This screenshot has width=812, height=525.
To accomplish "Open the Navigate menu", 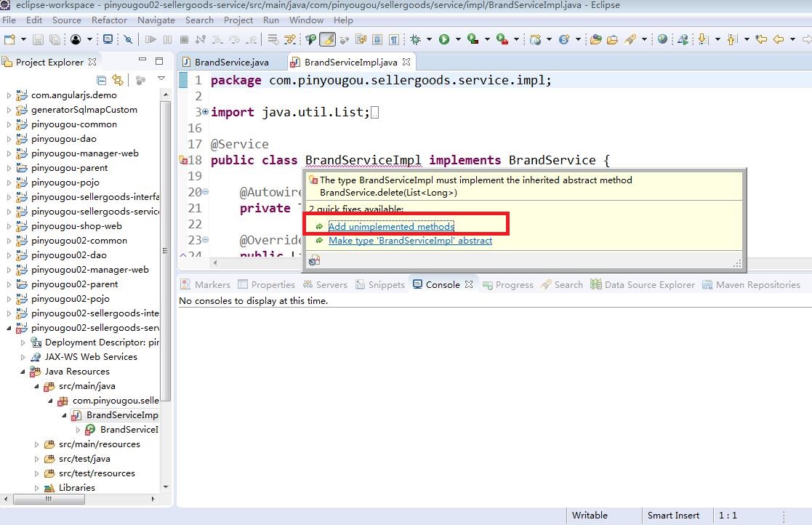I will (156, 20).
